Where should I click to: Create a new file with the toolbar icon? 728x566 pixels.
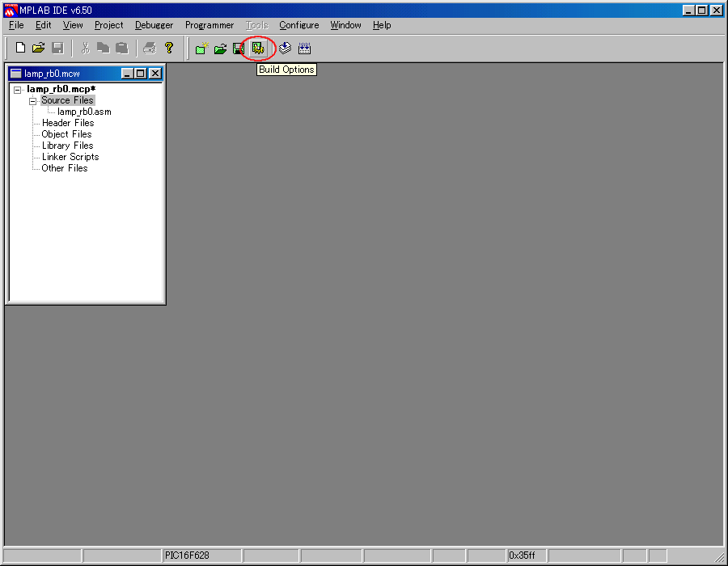tap(20, 48)
